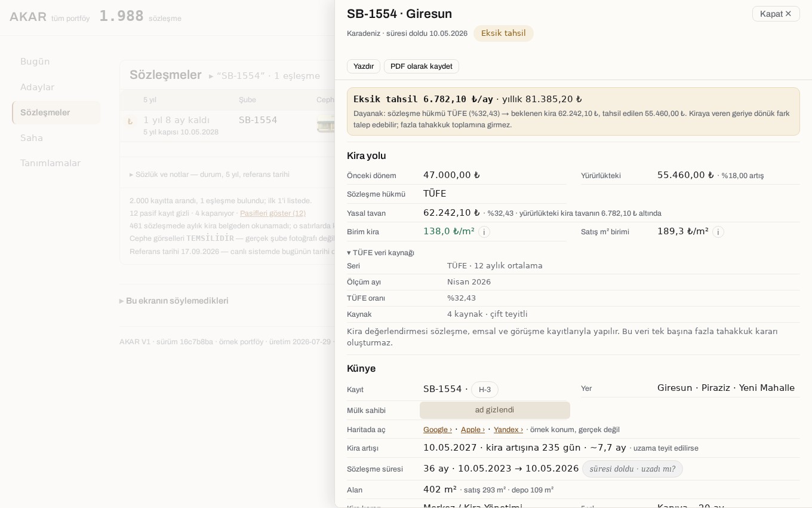Collapse the TÜFE veri kaynağı section
812x508 pixels.
point(380,253)
